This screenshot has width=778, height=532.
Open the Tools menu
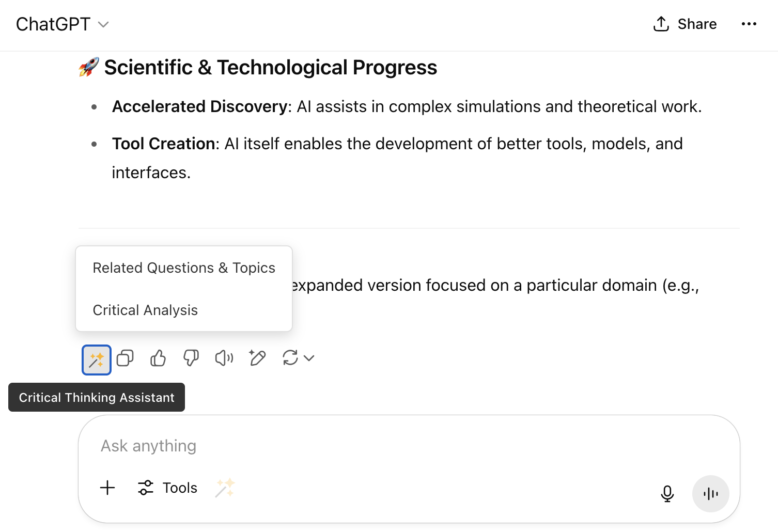(167, 488)
